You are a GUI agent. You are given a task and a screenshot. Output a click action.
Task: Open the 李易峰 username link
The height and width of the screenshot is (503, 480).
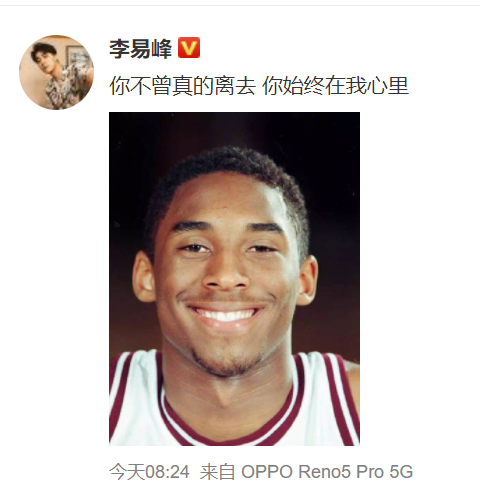click(x=141, y=49)
